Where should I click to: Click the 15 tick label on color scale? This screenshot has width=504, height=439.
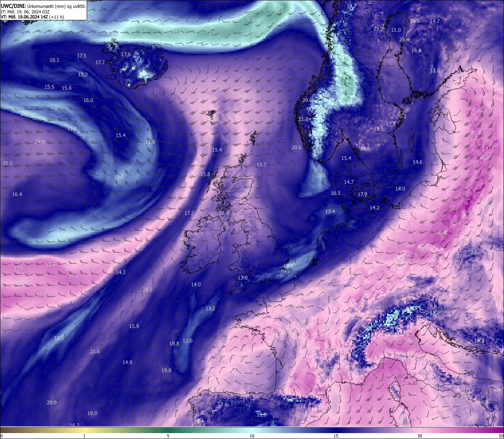click(x=335, y=436)
